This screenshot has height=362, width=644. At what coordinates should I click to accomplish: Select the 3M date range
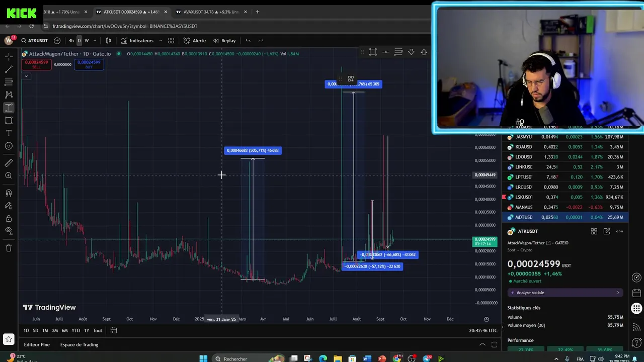click(x=55, y=330)
